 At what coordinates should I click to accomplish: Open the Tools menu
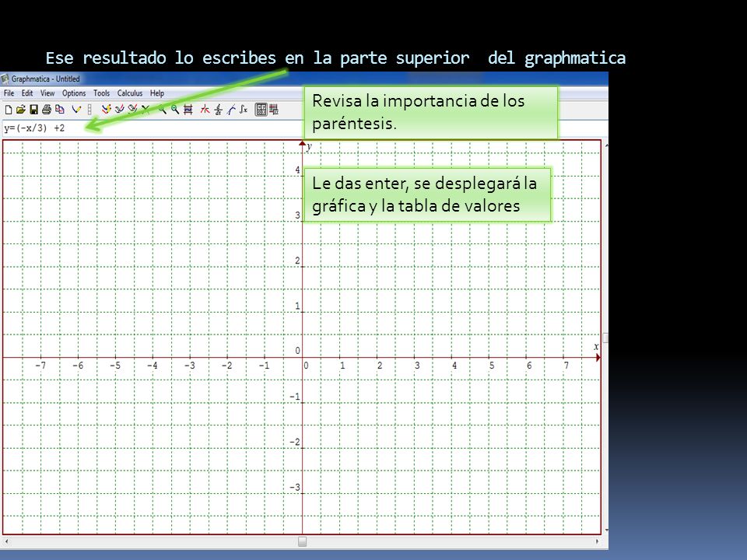coord(101,93)
